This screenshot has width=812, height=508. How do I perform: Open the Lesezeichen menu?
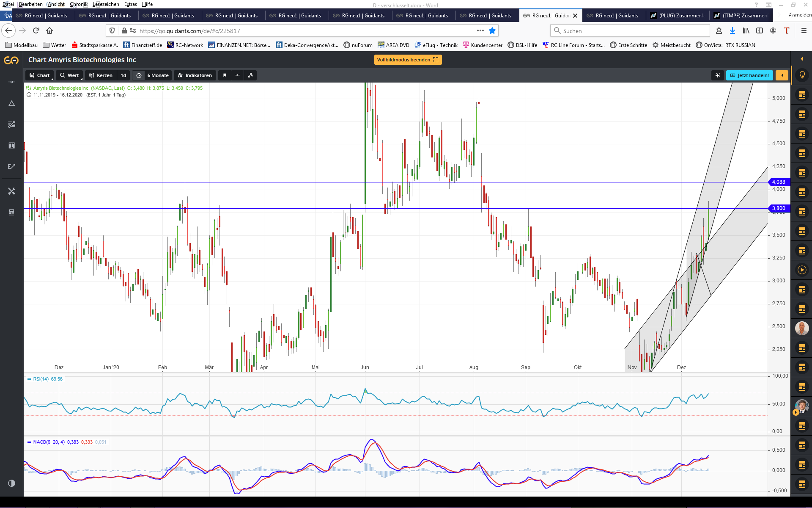tap(105, 4)
